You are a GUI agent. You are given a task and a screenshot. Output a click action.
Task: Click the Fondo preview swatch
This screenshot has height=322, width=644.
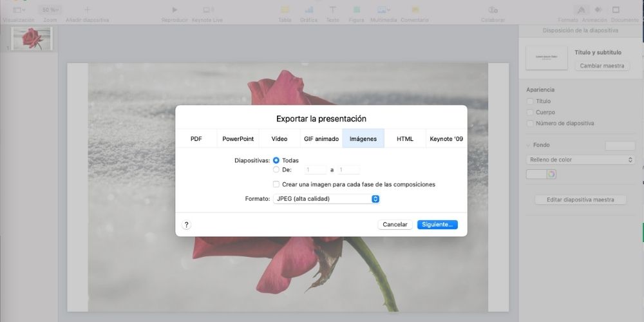[620, 146]
